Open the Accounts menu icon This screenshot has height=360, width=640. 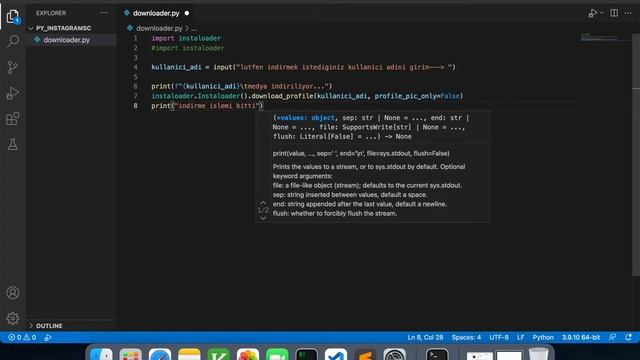(13, 293)
